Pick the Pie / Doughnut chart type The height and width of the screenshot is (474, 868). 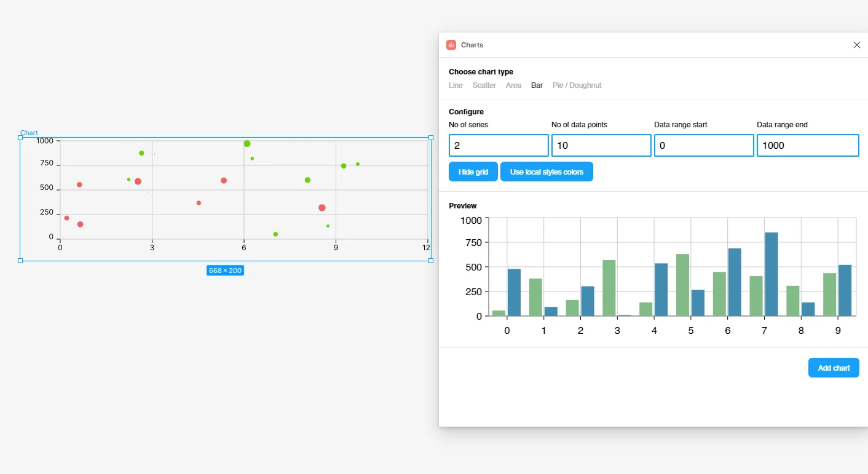(577, 85)
